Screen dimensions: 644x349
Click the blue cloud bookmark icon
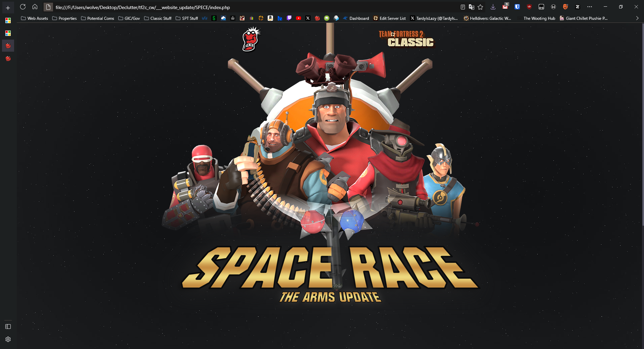tap(223, 18)
